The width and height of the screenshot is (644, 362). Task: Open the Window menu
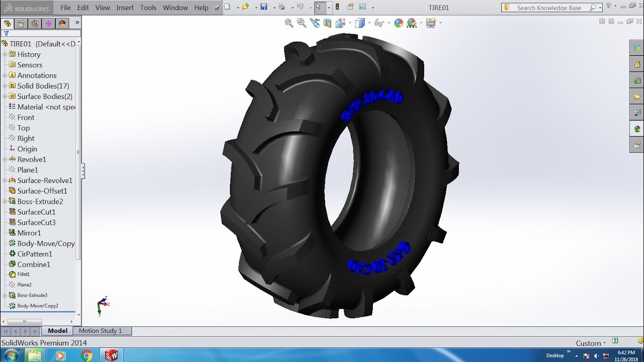click(176, 8)
